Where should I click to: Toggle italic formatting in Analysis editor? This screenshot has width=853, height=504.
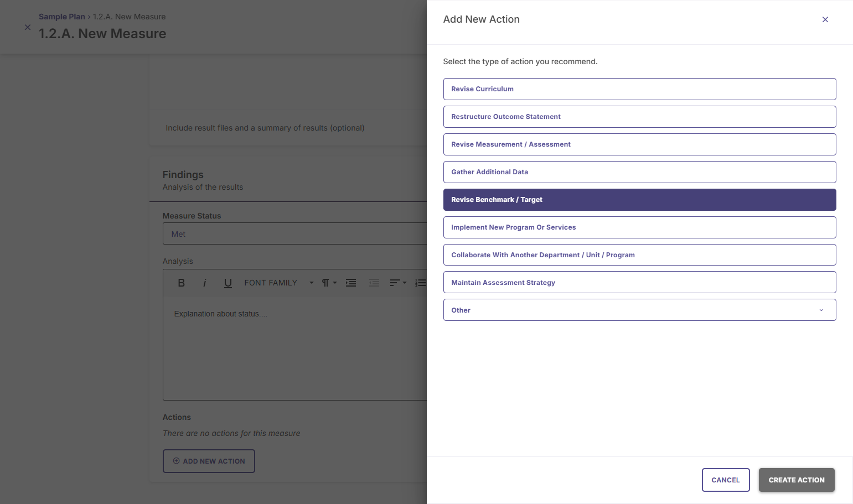pos(204,283)
